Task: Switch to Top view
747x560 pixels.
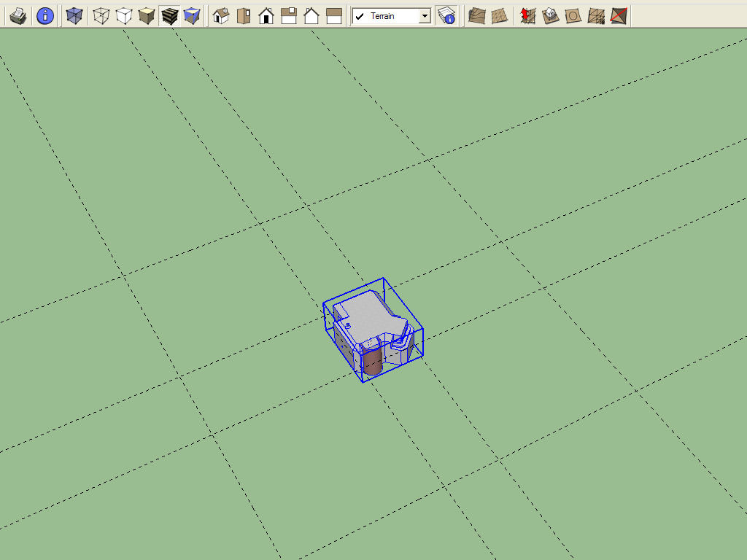Action: pos(243,16)
